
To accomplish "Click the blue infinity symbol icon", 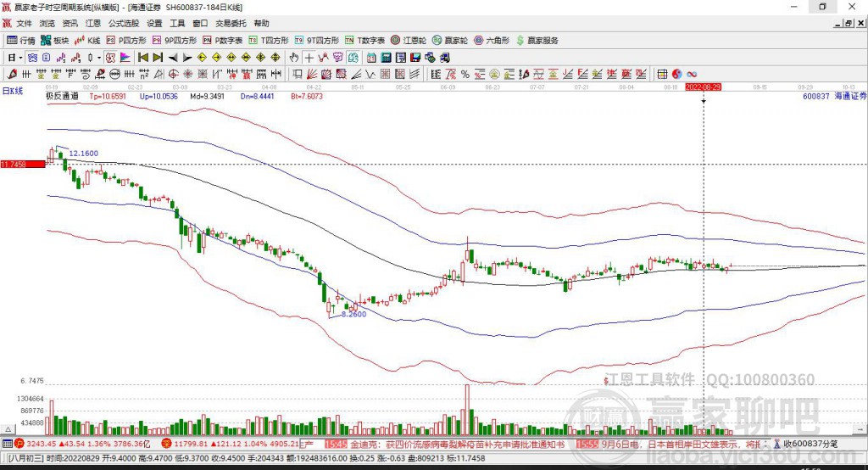I will click(692, 75).
